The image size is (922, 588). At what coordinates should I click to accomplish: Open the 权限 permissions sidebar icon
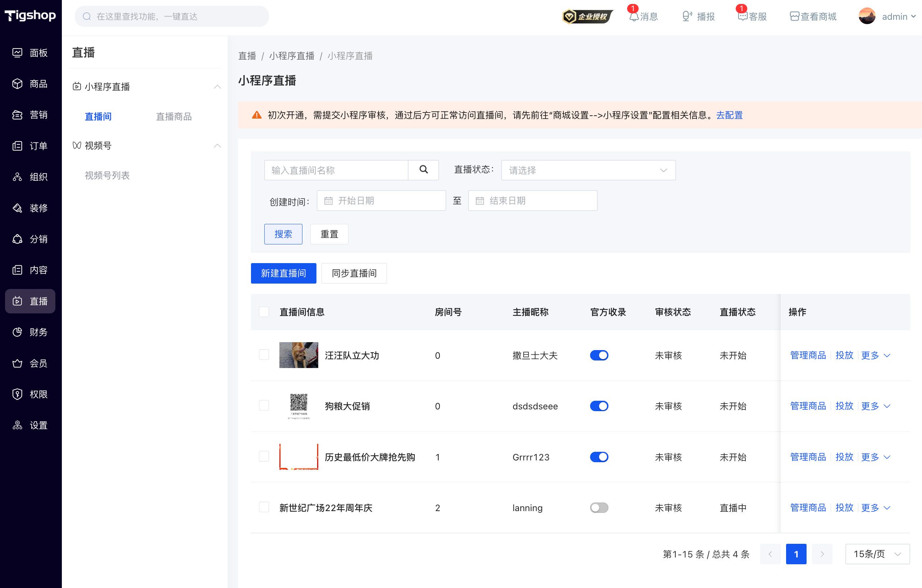click(x=17, y=394)
